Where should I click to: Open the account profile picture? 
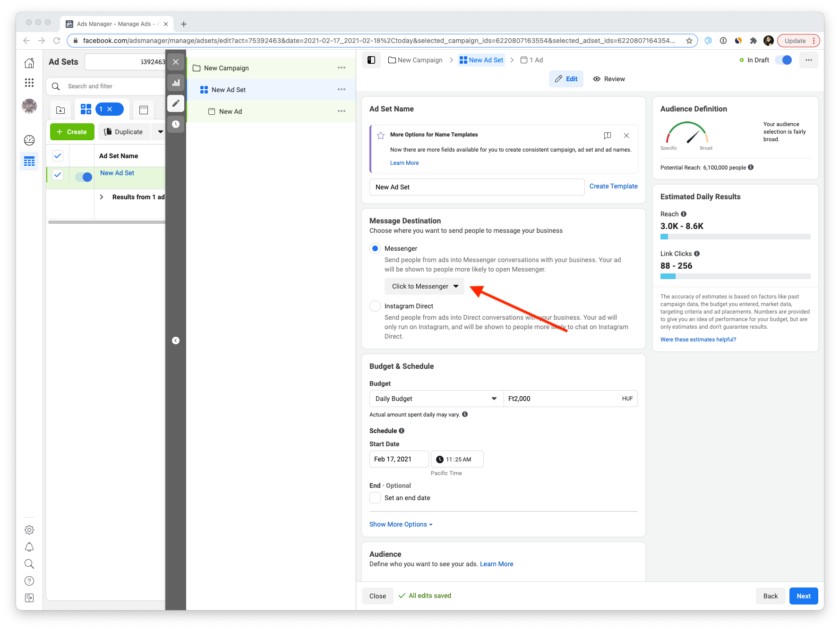[x=29, y=106]
